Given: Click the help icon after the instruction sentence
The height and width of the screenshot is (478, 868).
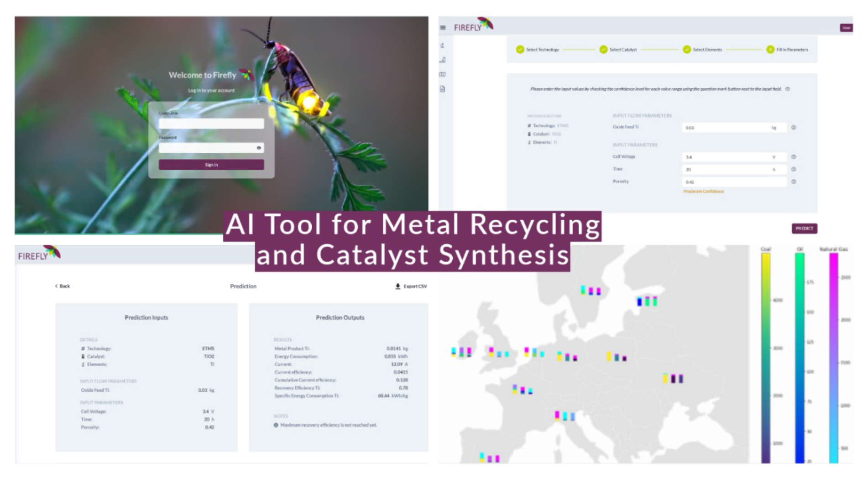Looking at the screenshot, I should (x=788, y=89).
